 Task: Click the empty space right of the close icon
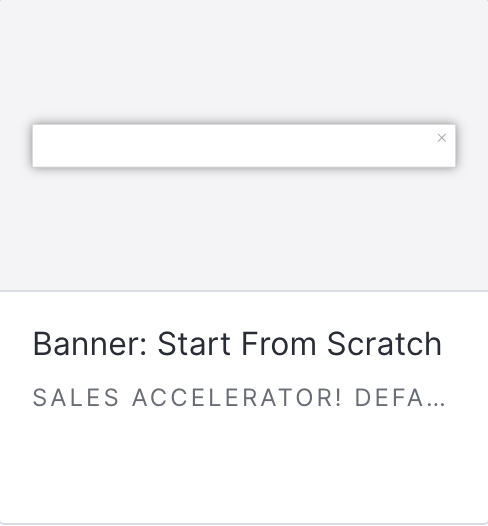coord(451,138)
